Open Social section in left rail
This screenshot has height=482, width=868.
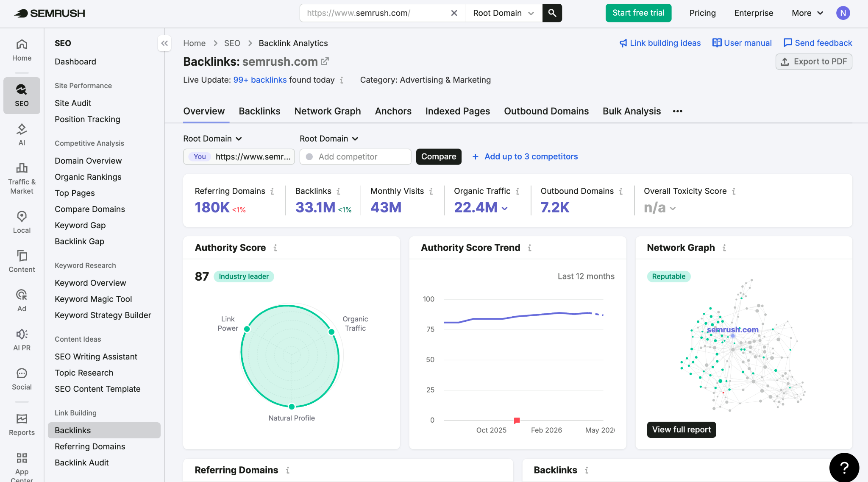22,379
